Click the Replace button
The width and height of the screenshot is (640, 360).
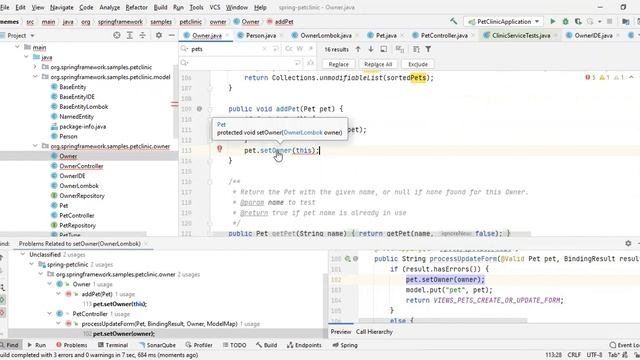click(338, 64)
